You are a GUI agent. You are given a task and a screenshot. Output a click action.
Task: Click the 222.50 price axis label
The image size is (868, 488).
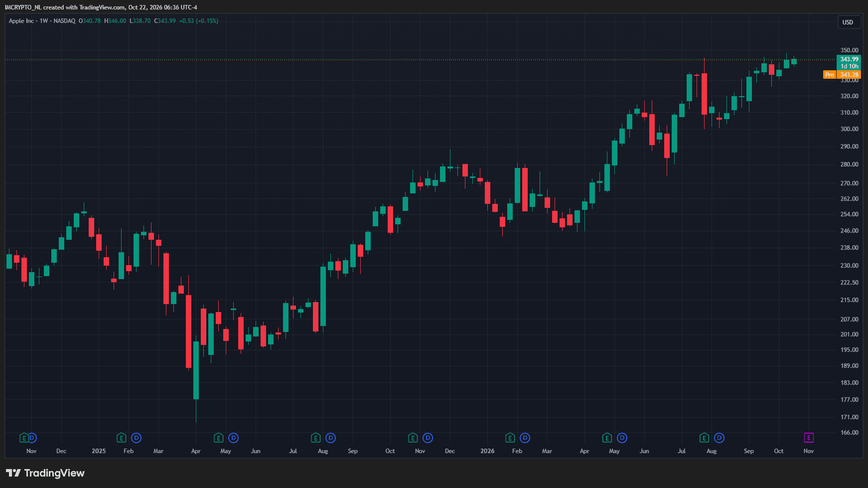[x=850, y=283]
